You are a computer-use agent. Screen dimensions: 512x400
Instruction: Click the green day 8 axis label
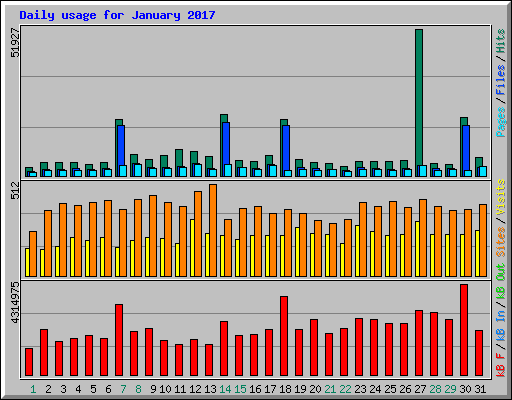click(x=138, y=389)
